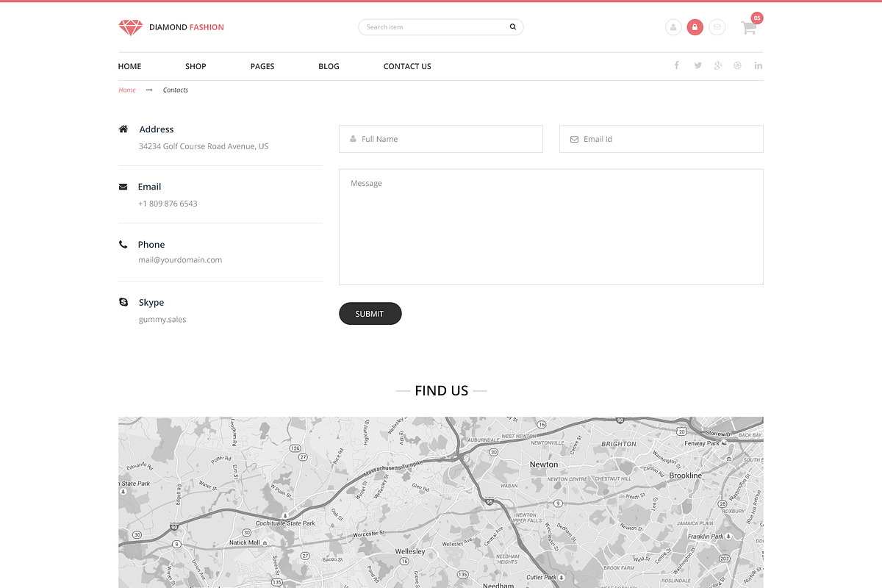
Task: Click the SUBMIT button
Action: (370, 314)
